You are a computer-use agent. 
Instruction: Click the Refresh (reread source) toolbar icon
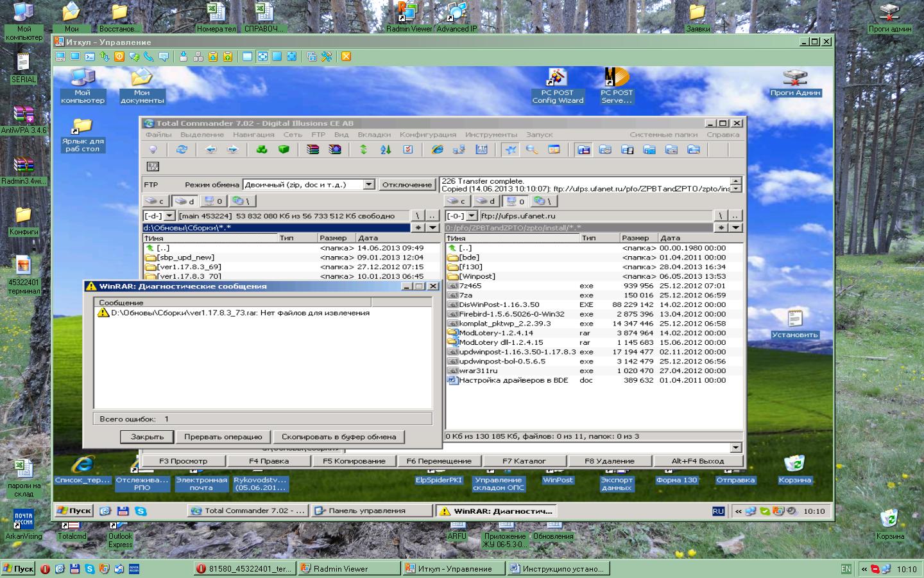pyautogui.click(x=182, y=150)
